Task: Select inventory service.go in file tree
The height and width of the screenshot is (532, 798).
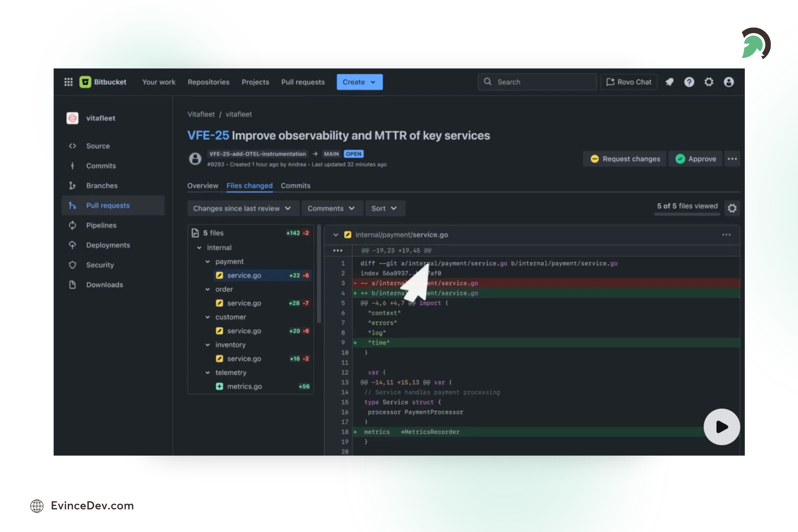Action: (262, 359)
